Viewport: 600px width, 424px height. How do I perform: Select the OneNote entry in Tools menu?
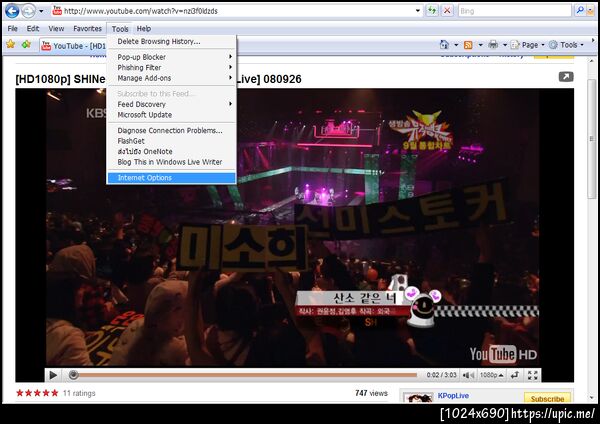tap(171, 152)
